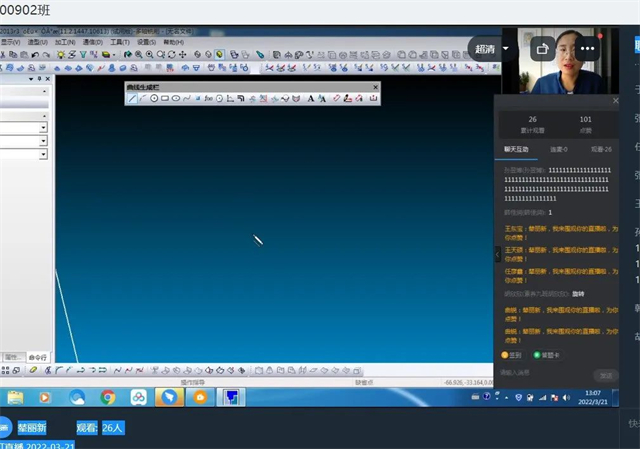Click the 观看: 26人 viewer count label

[100, 428]
